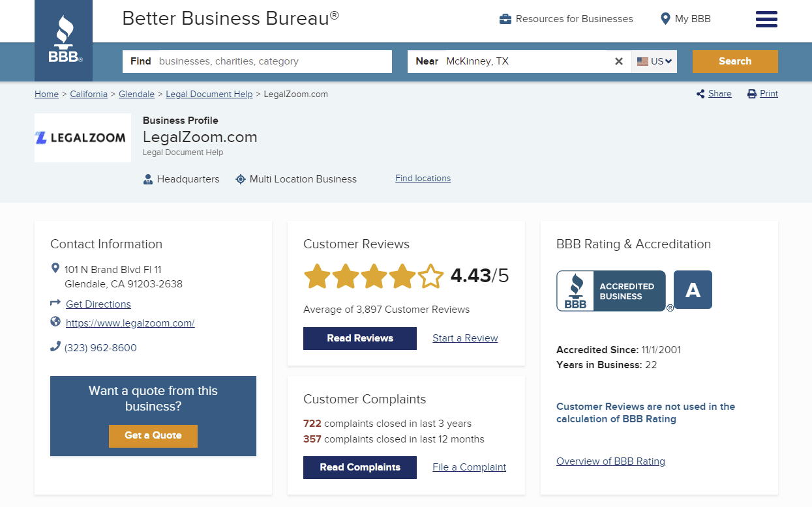Open the legalzoom.com website link
The width and height of the screenshot is (812, 507).
(130, 323)
